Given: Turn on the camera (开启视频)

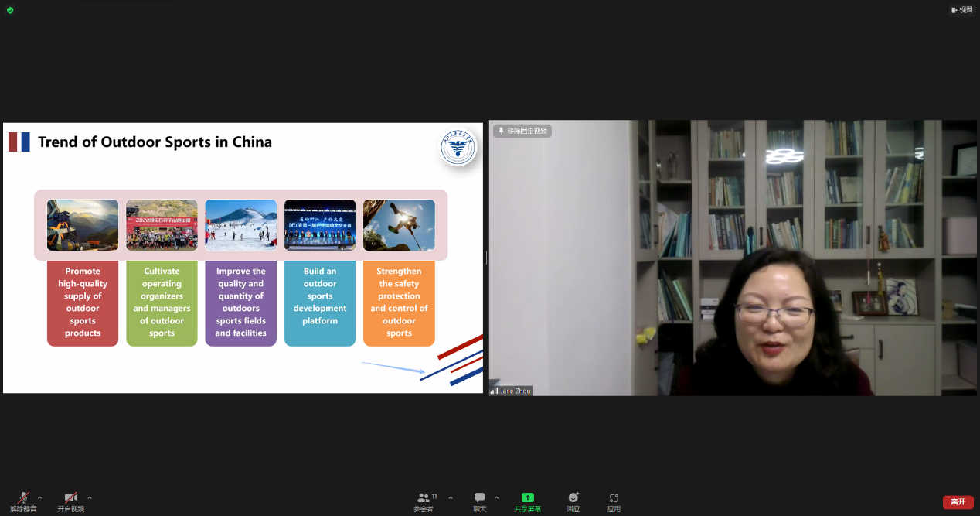Looking at the screenshot, I should point(70,499).
